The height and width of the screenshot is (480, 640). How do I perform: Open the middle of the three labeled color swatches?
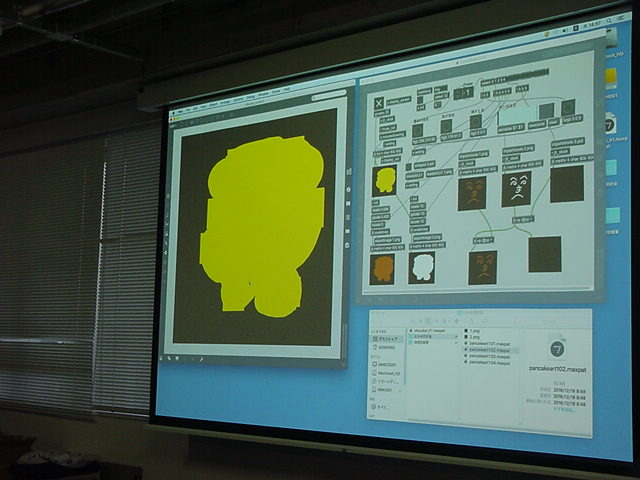[x=447, y=127]
